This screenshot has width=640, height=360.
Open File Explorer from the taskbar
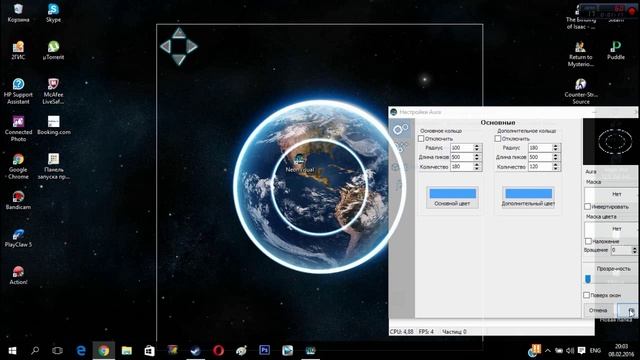[x=127, y=350]
